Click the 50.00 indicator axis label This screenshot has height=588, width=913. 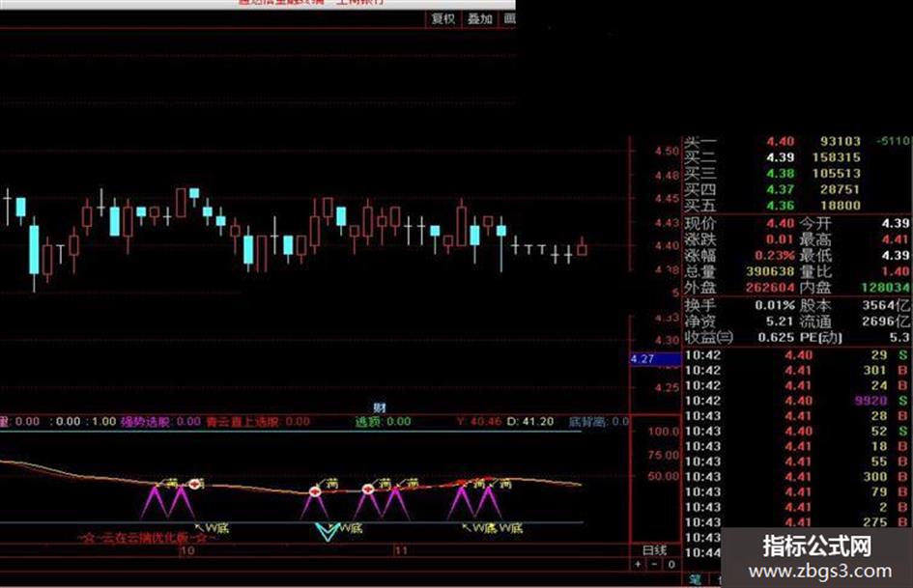(x=664, y=476)
